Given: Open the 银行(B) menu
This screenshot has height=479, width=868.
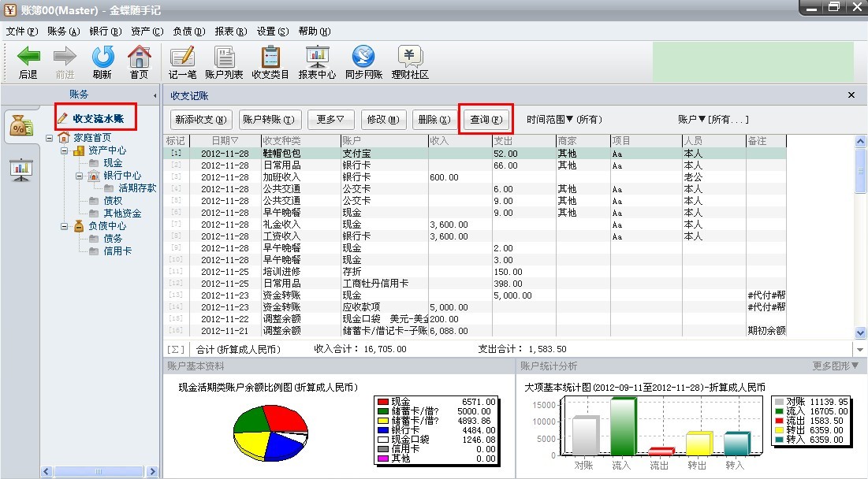Looking at the screenshot, I should click(105, 32).
